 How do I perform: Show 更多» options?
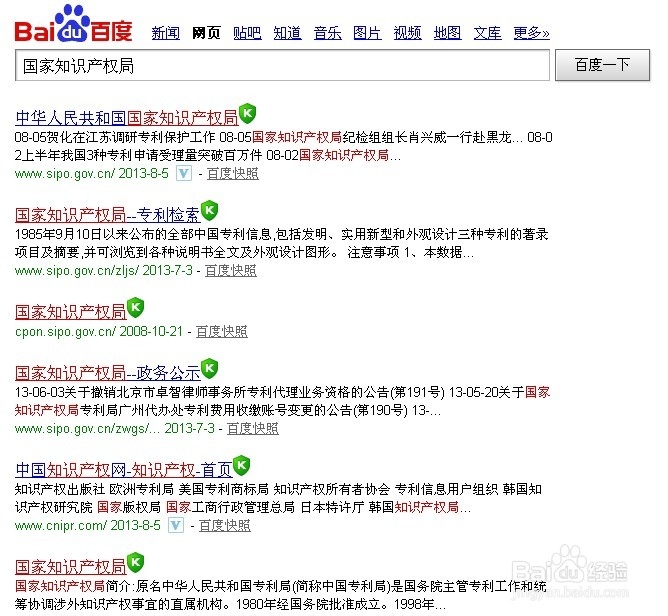click(x=532, y=33)
